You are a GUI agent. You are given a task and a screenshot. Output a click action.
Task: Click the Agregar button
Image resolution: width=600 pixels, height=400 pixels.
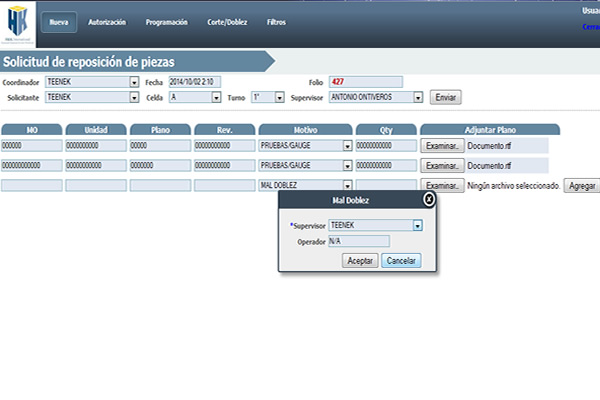click(x=581, y=186)
